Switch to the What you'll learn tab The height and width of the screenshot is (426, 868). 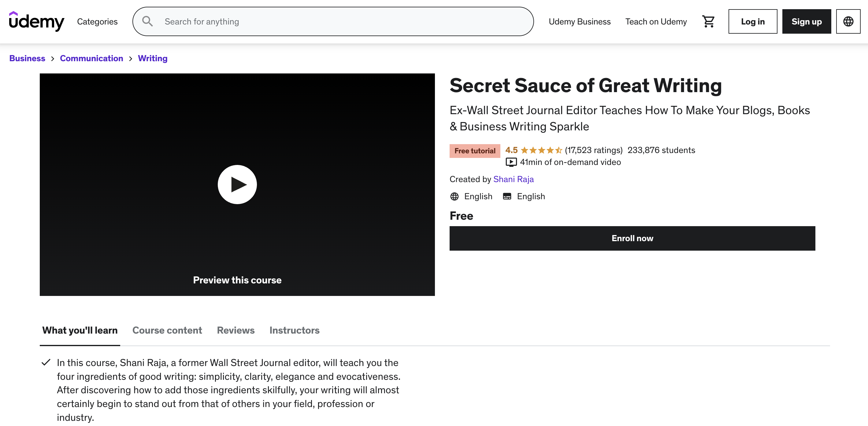point(80,330)
